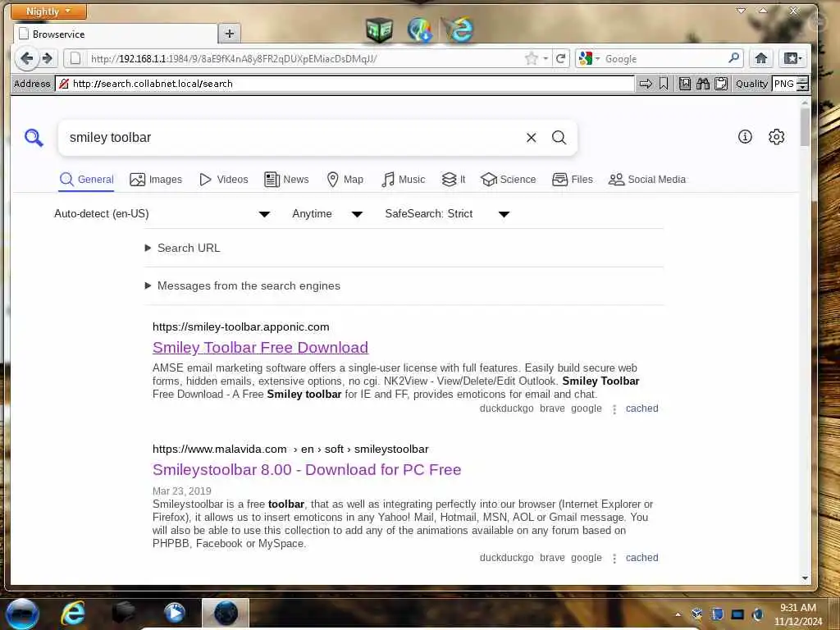The image size is (840, 630).
Task: Select the General category tab
Action: point(87,180)
